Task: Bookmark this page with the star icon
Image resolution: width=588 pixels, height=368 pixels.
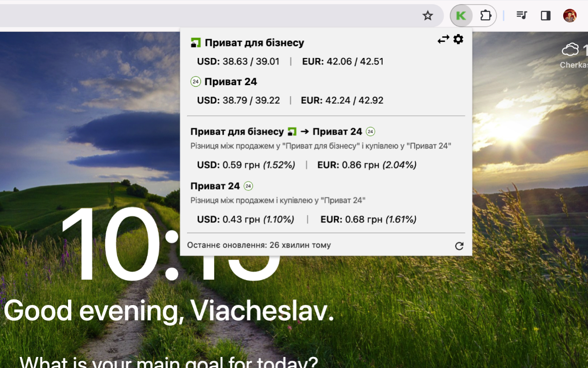Action: tap(428, 16)
